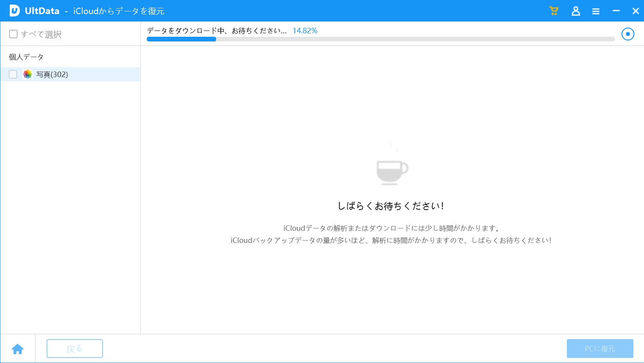Close the UltData window

pyautogui.click(x=635, y=11)
